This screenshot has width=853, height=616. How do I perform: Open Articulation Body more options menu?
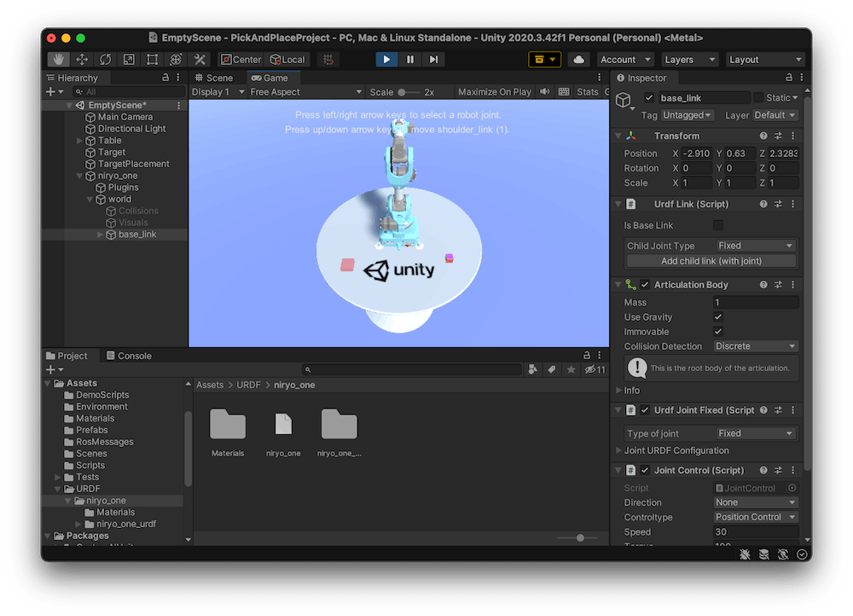pyautogui.click(x=792, y=285)
